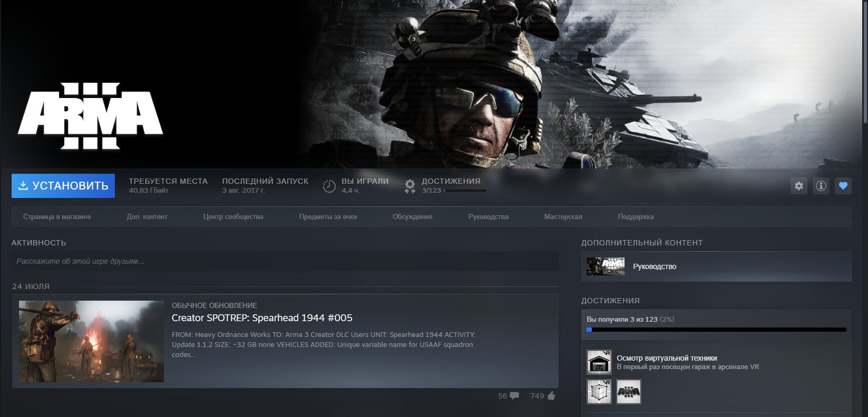
Task: Click the thumbs-up icon beside 749
Action: pos(551,396)
